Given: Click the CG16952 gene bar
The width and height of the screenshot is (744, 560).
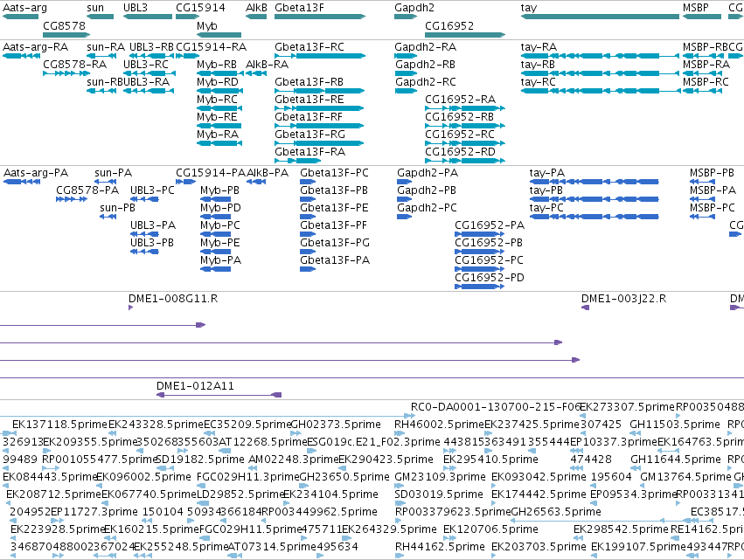Looking at the screenshot, I should tap(465, 35).
